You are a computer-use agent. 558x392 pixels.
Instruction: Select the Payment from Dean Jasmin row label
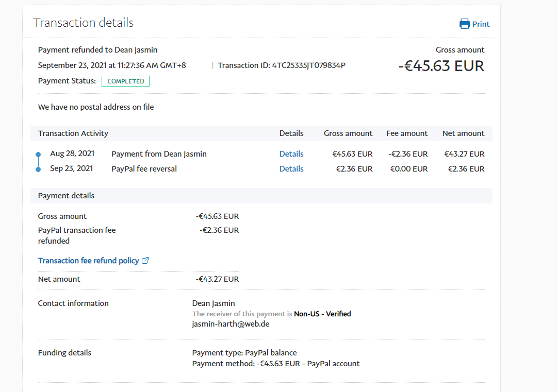(x=159, y=154)
